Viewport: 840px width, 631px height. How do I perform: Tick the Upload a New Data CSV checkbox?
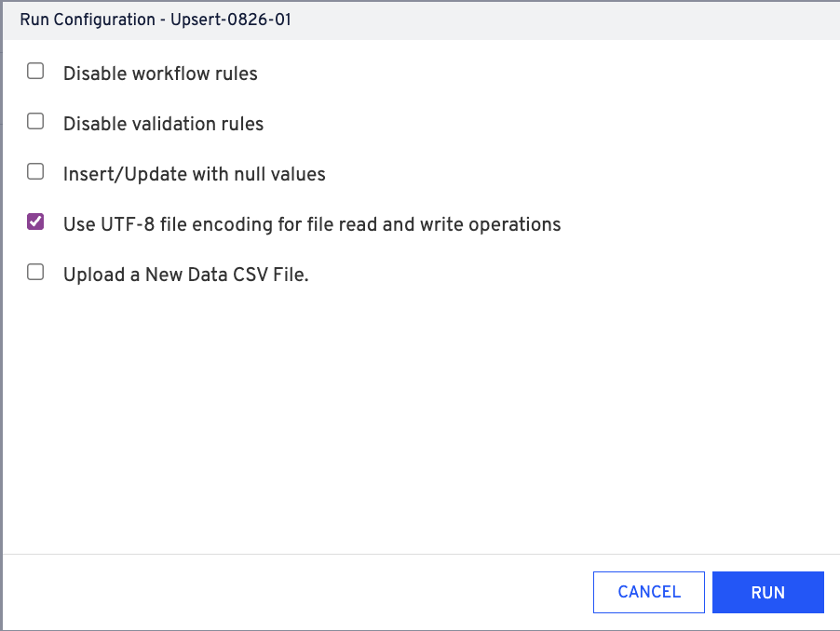(35, 272)
